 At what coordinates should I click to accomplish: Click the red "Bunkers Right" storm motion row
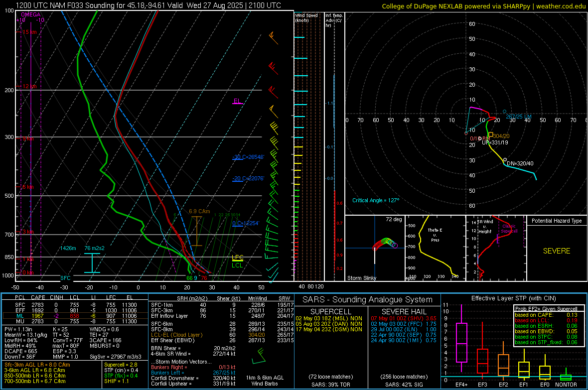(x=193, y=367)
